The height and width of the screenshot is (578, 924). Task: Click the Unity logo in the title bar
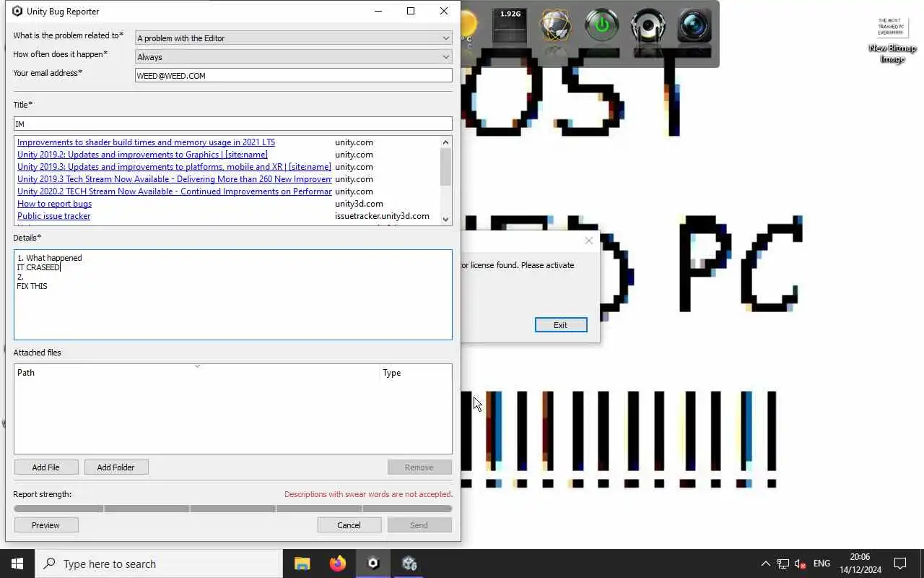[17, 11]
